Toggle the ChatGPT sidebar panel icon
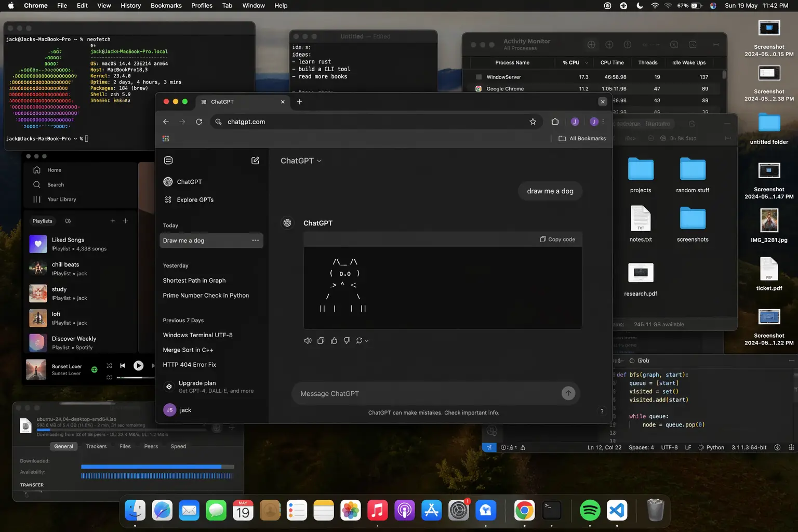Image resolution: width=798 pixels, height=532 pixels. tap(168, 161)
